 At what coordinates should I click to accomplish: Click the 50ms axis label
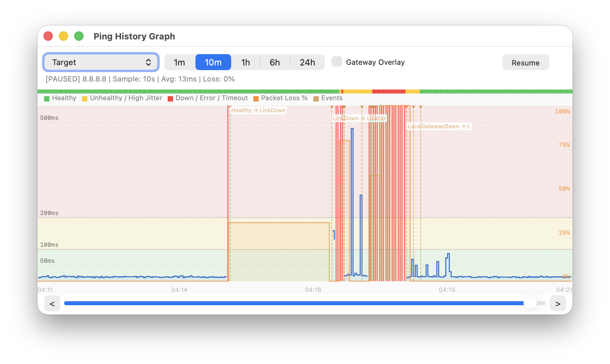(x=47, y=261)
